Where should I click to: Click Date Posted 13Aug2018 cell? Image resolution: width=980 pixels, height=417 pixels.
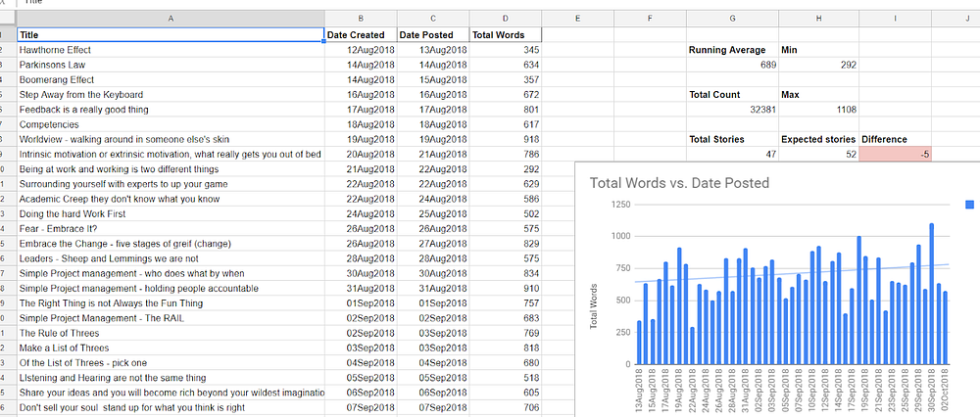[x=433, y=50]
